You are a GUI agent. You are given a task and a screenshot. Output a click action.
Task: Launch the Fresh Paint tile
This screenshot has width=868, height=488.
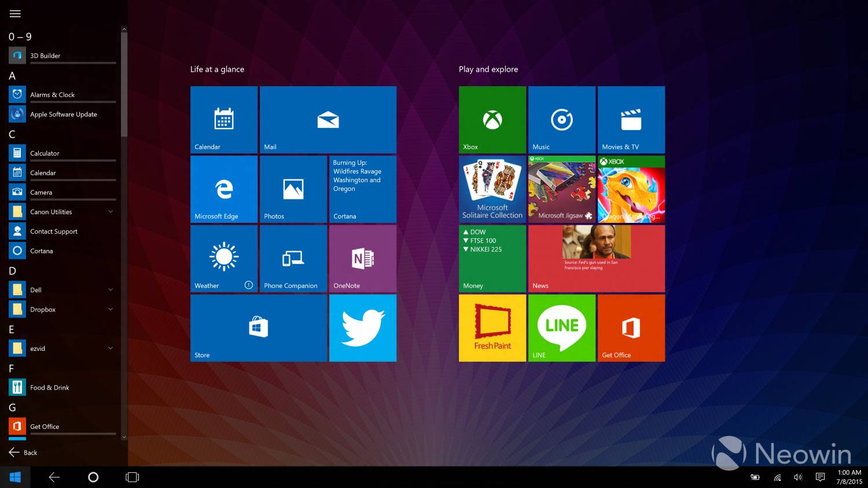tap(492, 328)
